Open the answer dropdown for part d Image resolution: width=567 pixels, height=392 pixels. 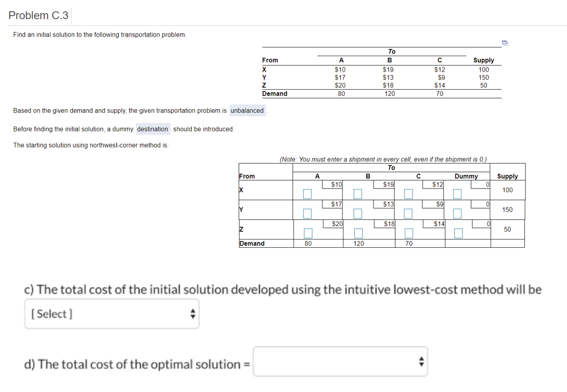[340, 362]
